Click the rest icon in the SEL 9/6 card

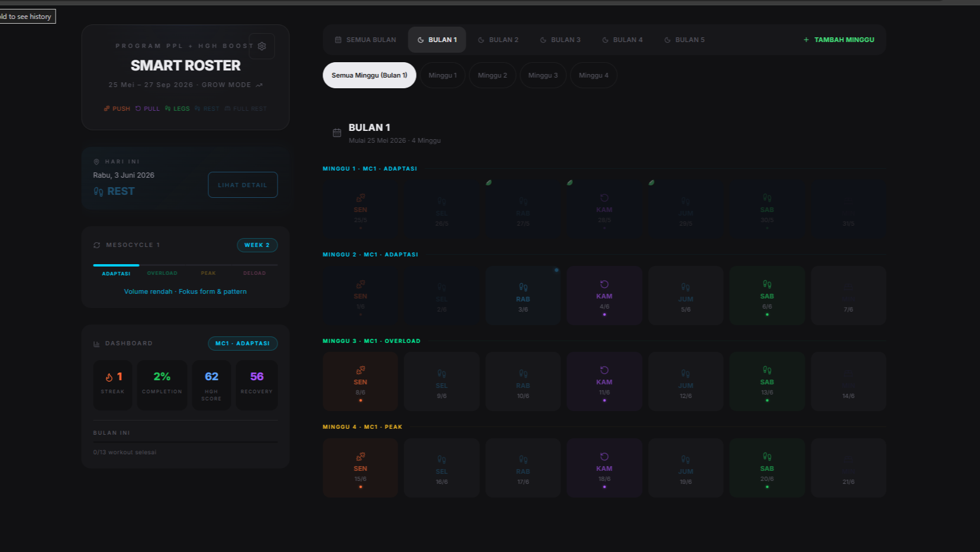(x=441, y=374)
